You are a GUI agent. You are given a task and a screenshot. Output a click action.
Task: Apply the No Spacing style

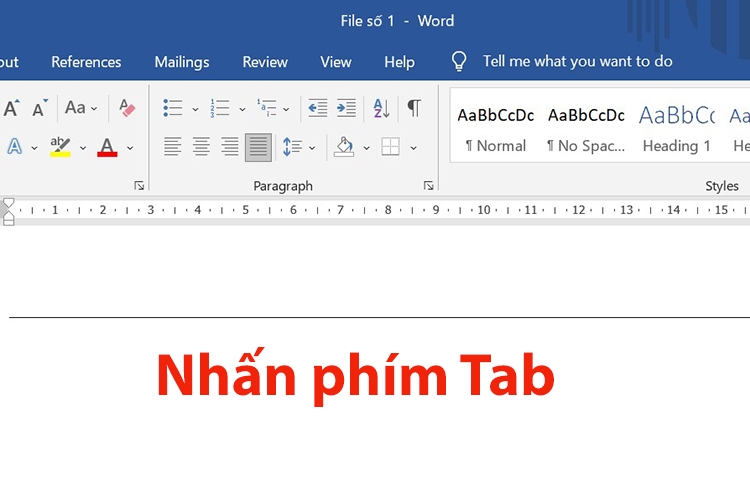pyautogui.click(x=586, y=129)
